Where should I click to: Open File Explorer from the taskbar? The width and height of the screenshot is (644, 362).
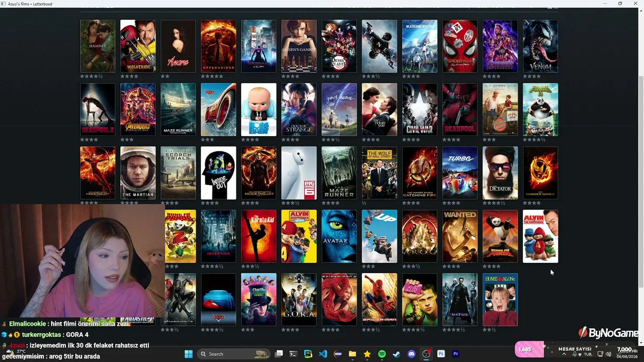353,354
